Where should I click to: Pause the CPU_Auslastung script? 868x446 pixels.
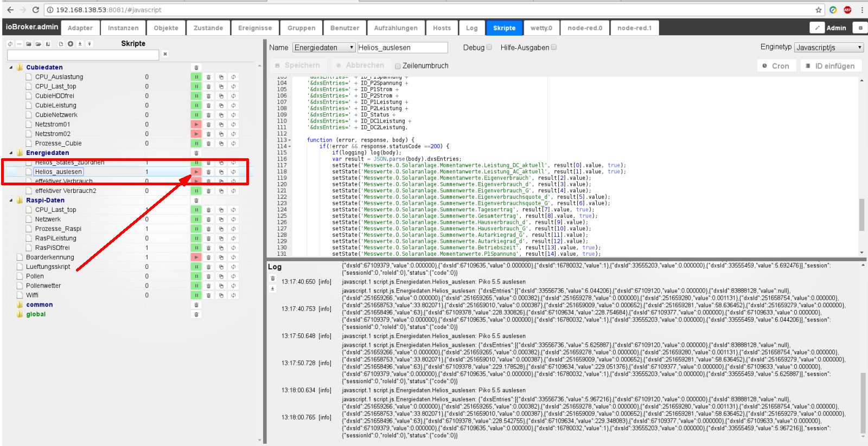tap(196, 77)
